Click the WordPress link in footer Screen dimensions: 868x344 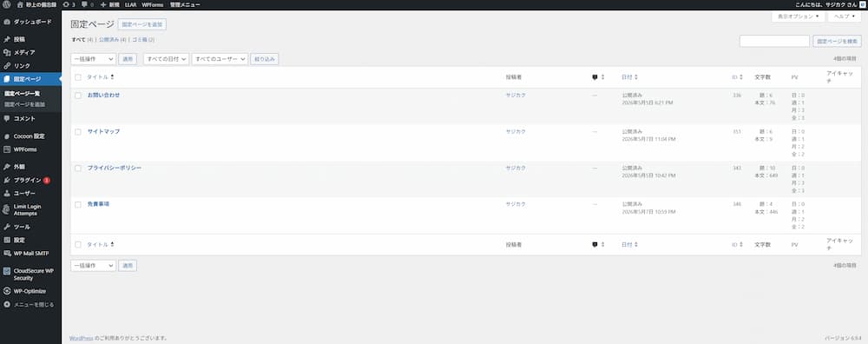point(82,338)
